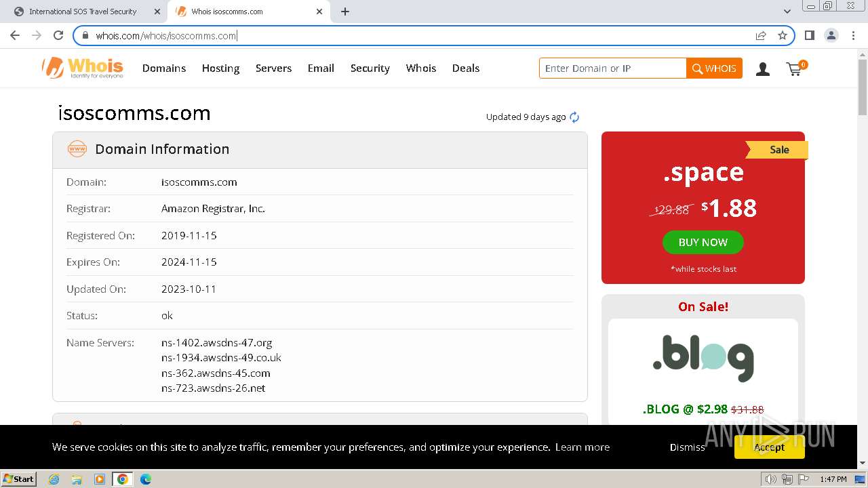
Task: Click the Status value ok
Action: [167, 316]
